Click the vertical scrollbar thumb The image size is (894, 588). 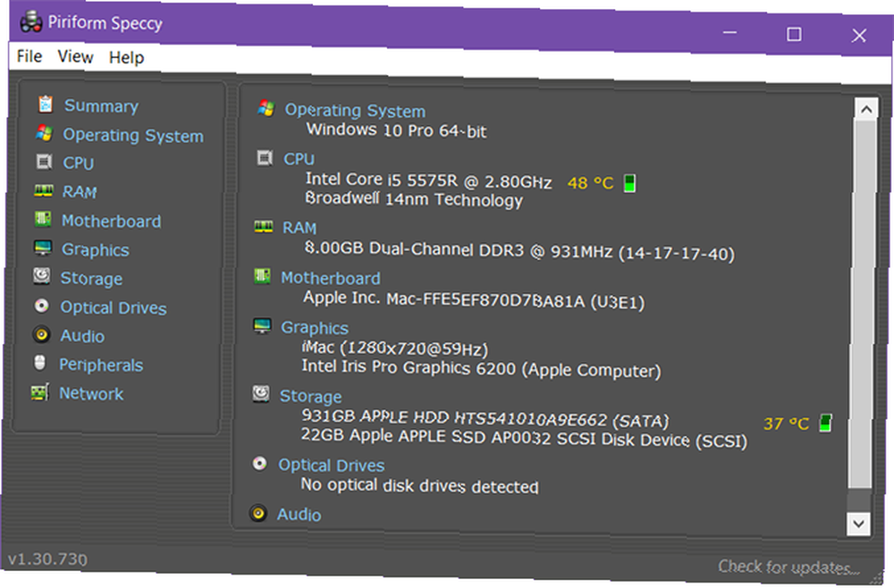[x=862, y=304]
